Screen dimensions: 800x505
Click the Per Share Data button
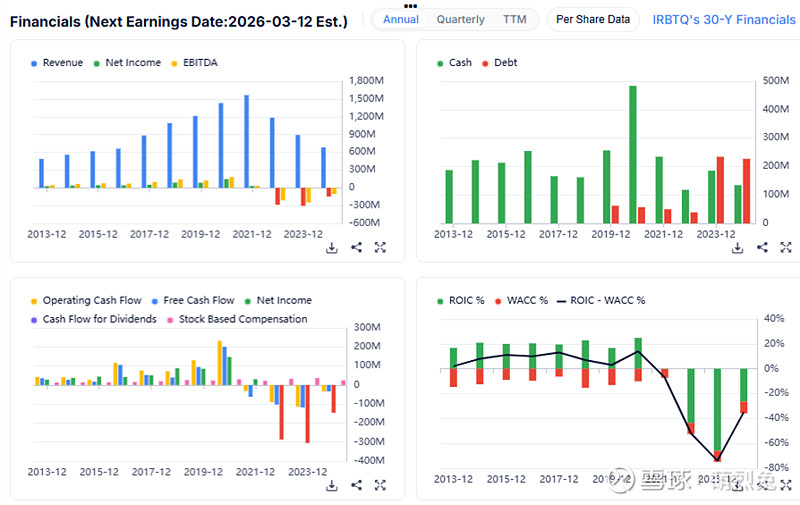click(593, 19)
